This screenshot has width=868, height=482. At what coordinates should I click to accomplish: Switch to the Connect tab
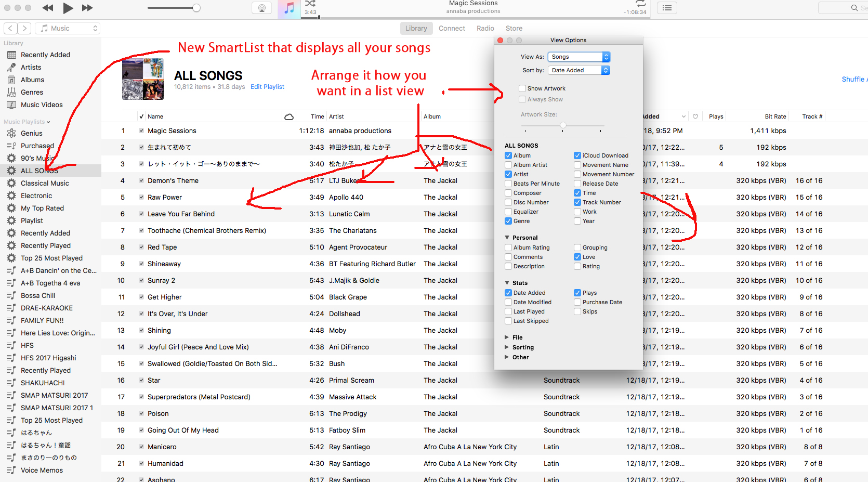coord(452,28)
